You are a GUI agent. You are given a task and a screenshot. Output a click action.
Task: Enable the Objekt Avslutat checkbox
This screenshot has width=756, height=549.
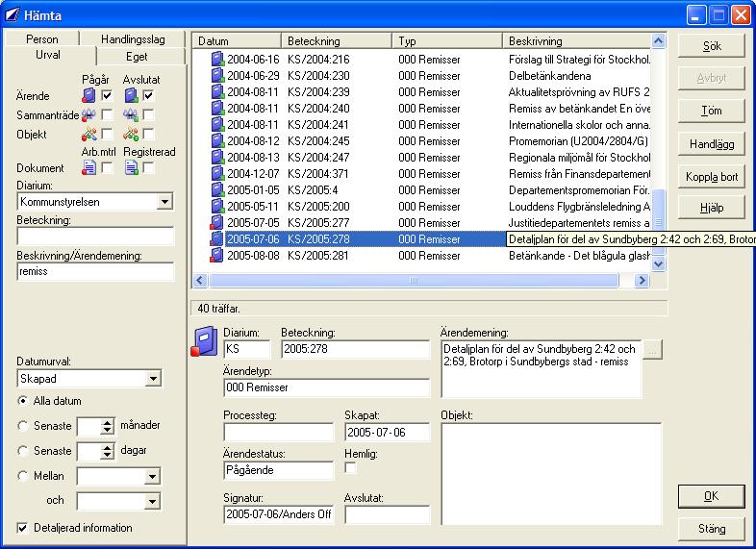click(x=148, y=134)
